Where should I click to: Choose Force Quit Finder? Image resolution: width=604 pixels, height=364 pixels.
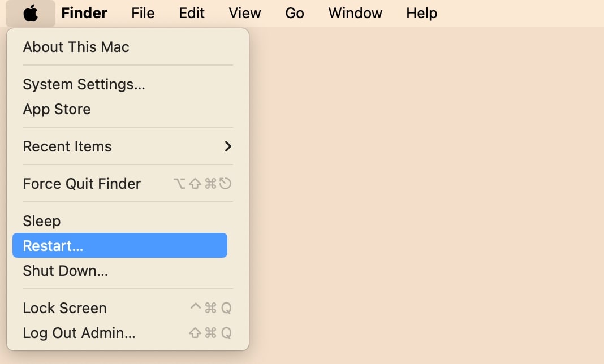(x=81, y=183)
